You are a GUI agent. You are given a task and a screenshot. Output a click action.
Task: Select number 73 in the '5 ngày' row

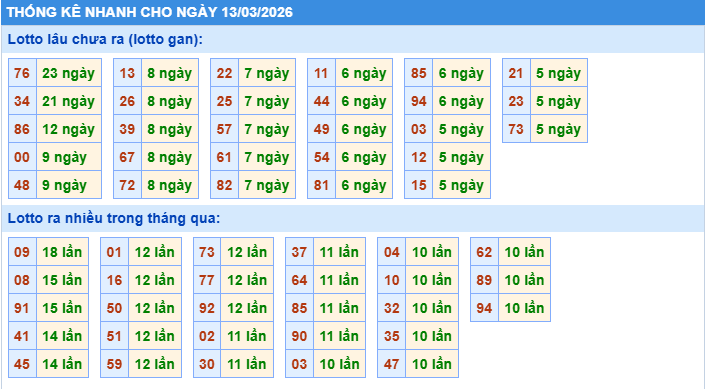pos(516,129)
